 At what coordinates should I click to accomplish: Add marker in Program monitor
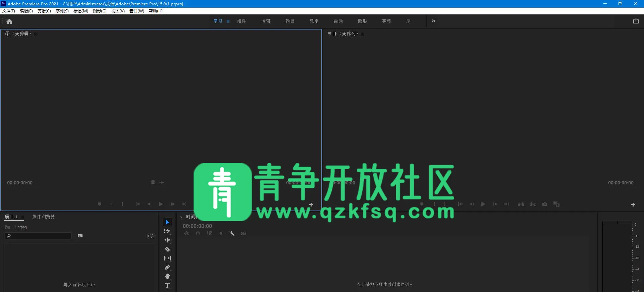[422, 204]
